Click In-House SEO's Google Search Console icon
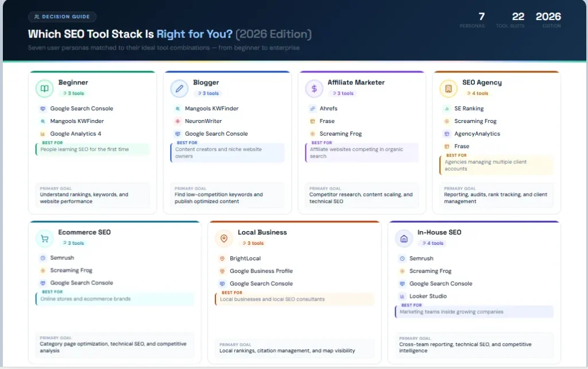Screen dimensions: 588x369 [x=402, y=284]
